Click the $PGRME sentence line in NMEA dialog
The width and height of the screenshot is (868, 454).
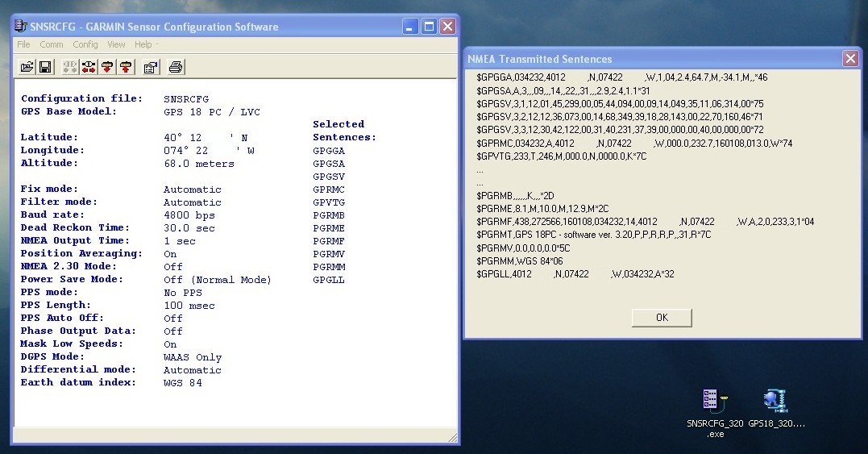[542, 209]
